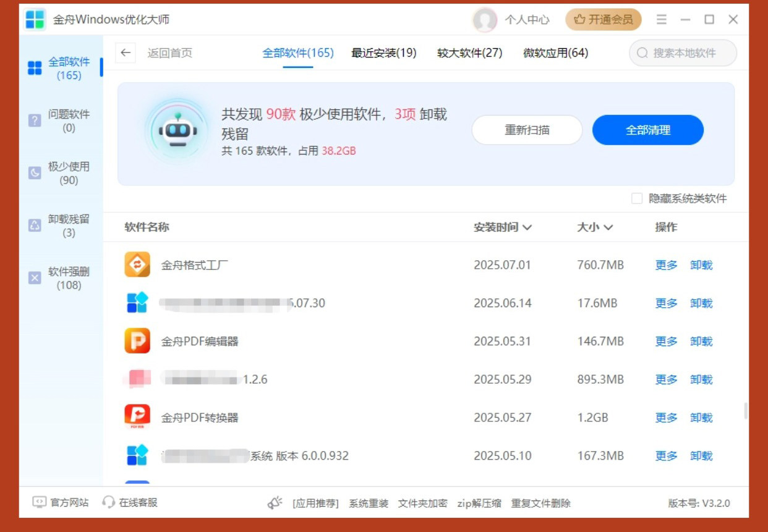Click the 金舟格式工厂 name text
This screenshot has height=532, width=768.
pos(195,265)
